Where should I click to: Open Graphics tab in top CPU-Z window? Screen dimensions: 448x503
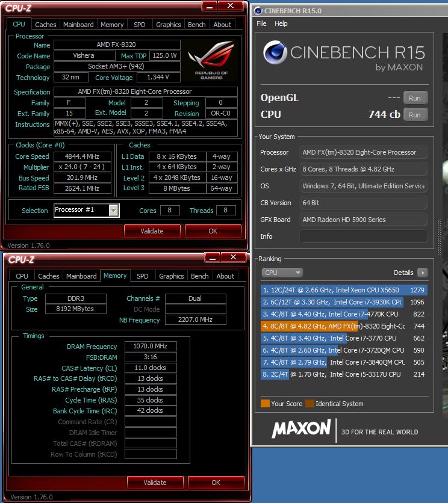[x=168, y=25]
